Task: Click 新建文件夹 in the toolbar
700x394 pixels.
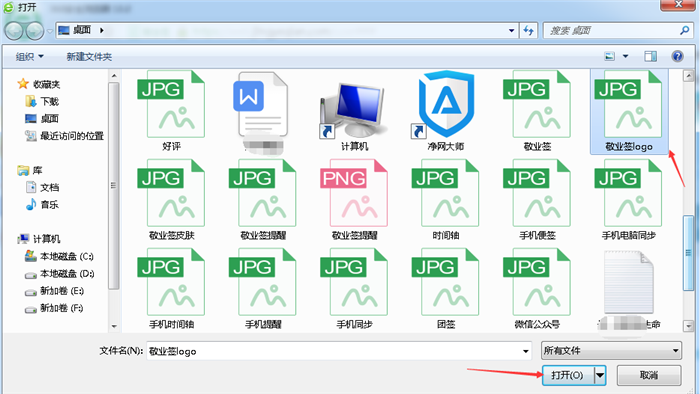Action: point(89,57)
